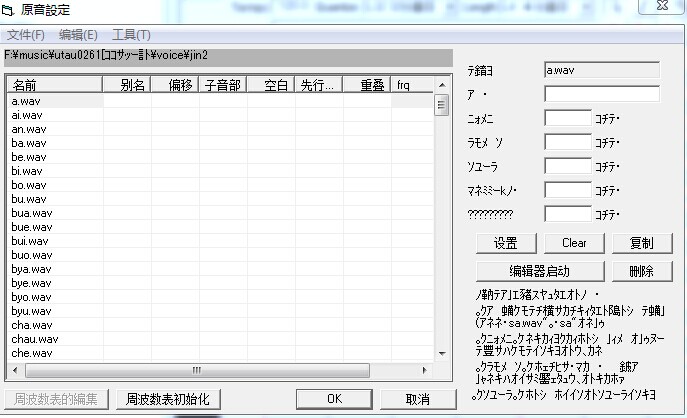Select the be.wav row
The width and height of the screenshot is (687, 418).
tap(220, 157)
